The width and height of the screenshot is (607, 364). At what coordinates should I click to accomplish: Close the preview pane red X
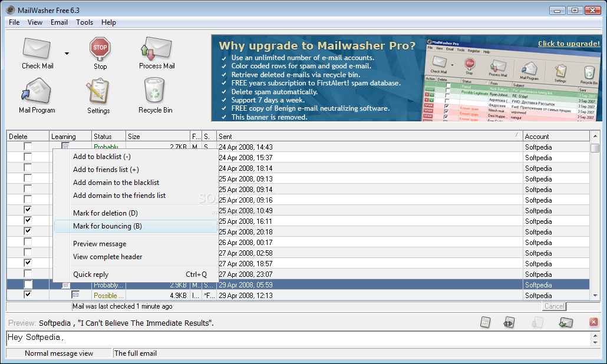click(x=593, y=322)
